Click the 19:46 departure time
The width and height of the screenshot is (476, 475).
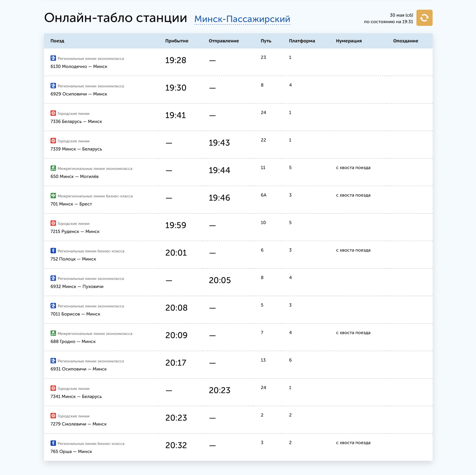point(219,198)
